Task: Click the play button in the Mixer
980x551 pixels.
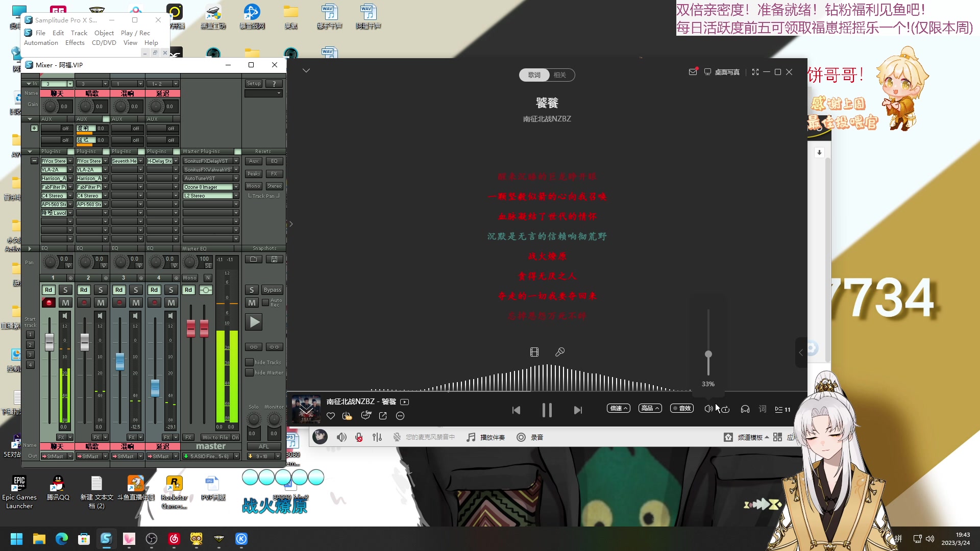Action: [254, 322]
